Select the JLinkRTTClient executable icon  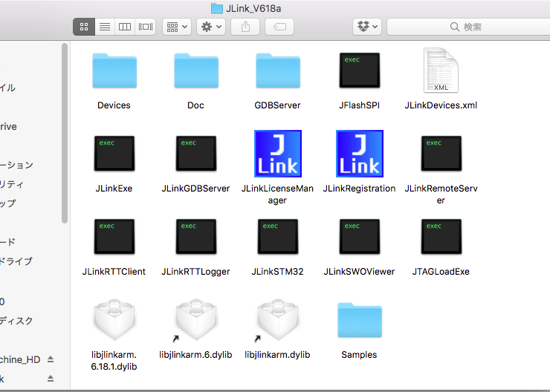point(114,236)
